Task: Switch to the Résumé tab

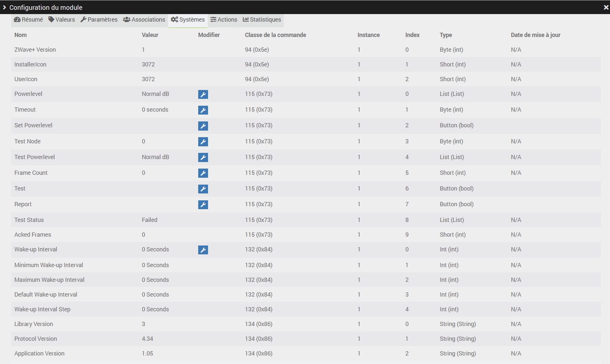Action: tap(29, 20)
